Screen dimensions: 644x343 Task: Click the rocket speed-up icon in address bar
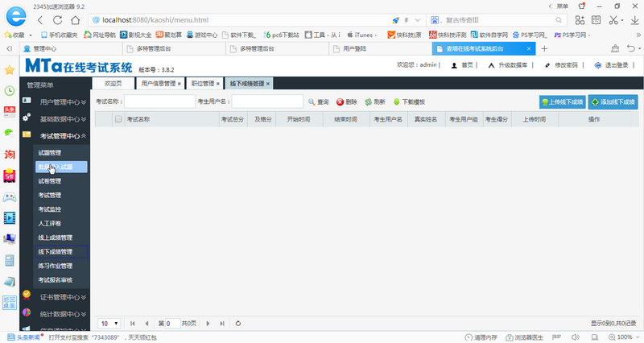[x=395, y=20]
